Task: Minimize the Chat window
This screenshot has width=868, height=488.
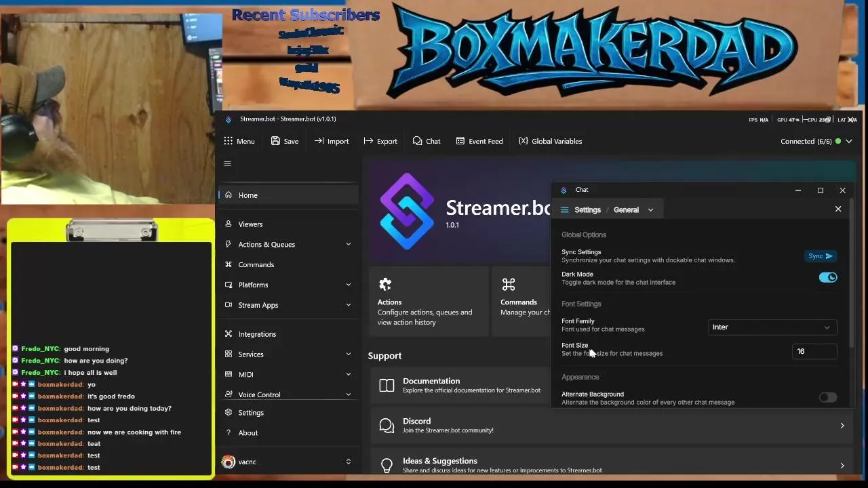Action: [x=798, y=190]
